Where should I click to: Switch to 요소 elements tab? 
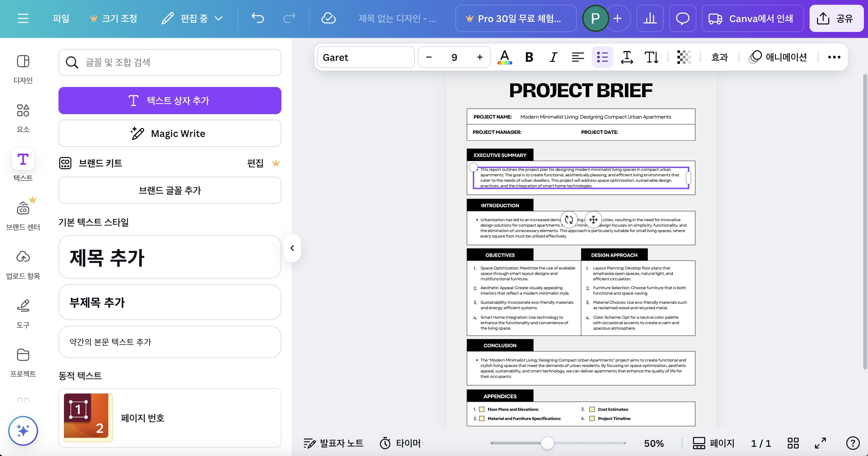point(23,118)
